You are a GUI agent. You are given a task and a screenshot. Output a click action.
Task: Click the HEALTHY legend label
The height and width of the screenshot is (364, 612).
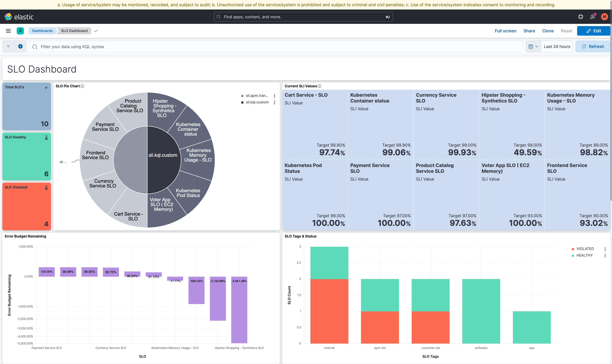pyautogui.click(x=584, y=256)
